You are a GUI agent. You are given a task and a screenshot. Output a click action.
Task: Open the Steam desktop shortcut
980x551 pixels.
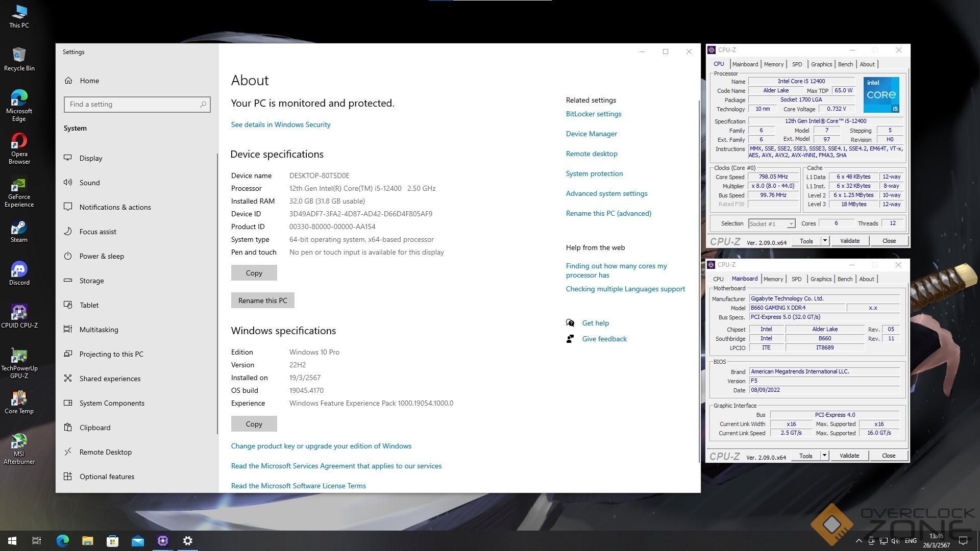(19, 228)
